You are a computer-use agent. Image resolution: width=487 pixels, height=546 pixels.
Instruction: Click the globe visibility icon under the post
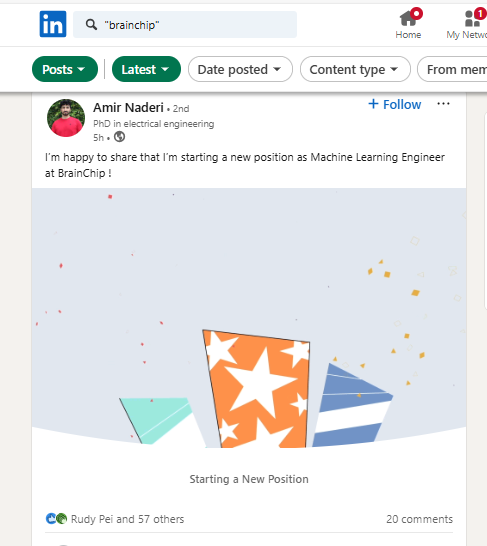119,137
